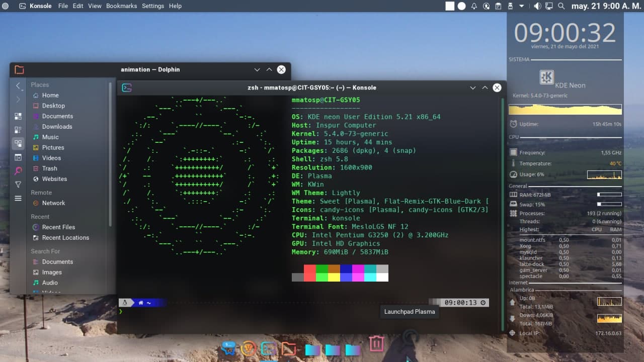
Task: Toggle Dolphin details tree view mode
Action: pyautogui.click(x=18, y=143)
